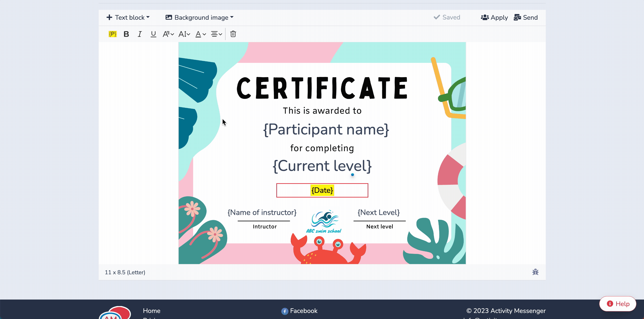This screenshot has height=319, width=644.
Task: Click the bug report icon
Action: 535,272
